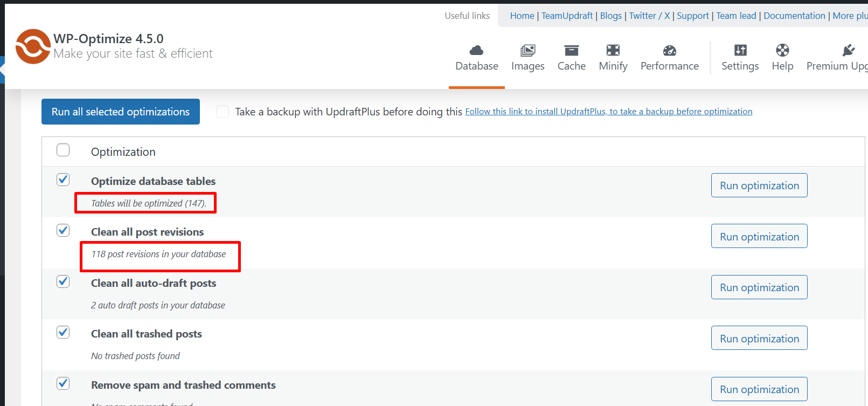Uncheck Remove spam and trashed comments checkbox
Screen dimensions: 868x406
click(63, 383)
